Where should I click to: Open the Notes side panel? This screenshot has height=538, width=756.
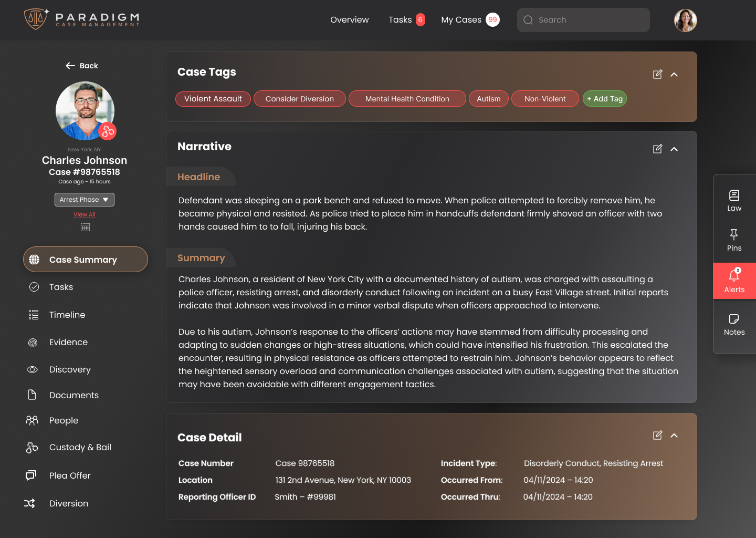[x=734, y=325]
